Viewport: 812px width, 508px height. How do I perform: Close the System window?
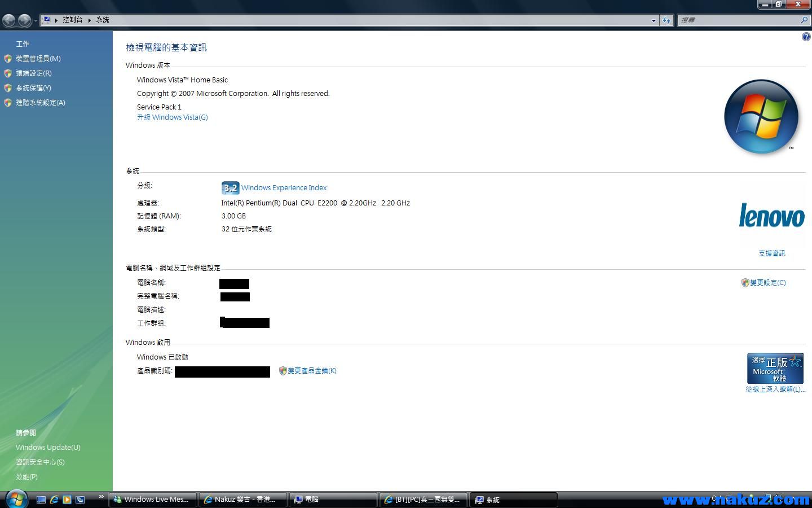click(798, 5)
